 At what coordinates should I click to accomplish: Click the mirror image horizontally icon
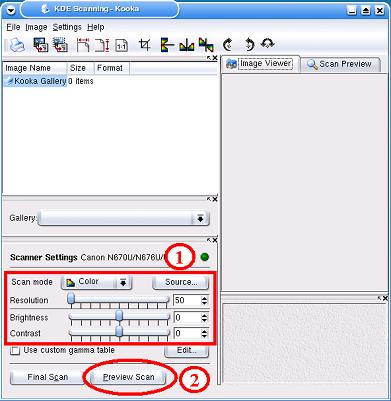pos(187,45)
